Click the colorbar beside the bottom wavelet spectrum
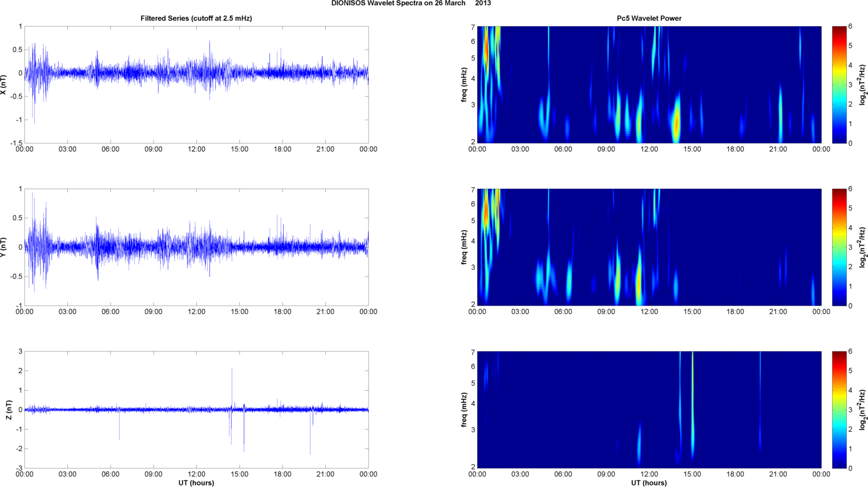 click(x=839, y=409)
